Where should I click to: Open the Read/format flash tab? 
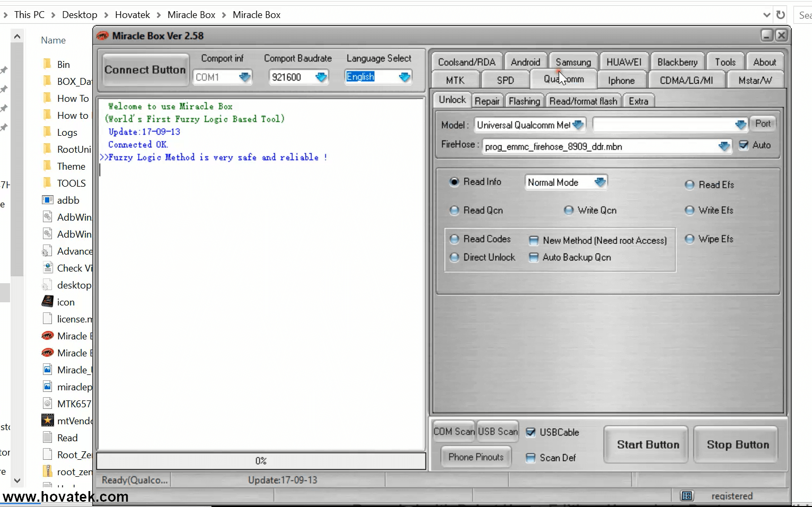coord(583,101)
